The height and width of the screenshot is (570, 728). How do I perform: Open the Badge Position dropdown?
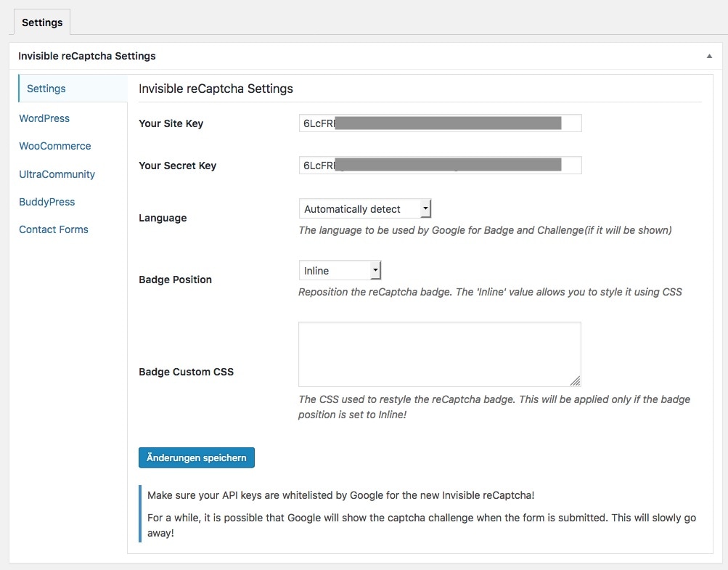pyautogui.click(x=340, y=271)
